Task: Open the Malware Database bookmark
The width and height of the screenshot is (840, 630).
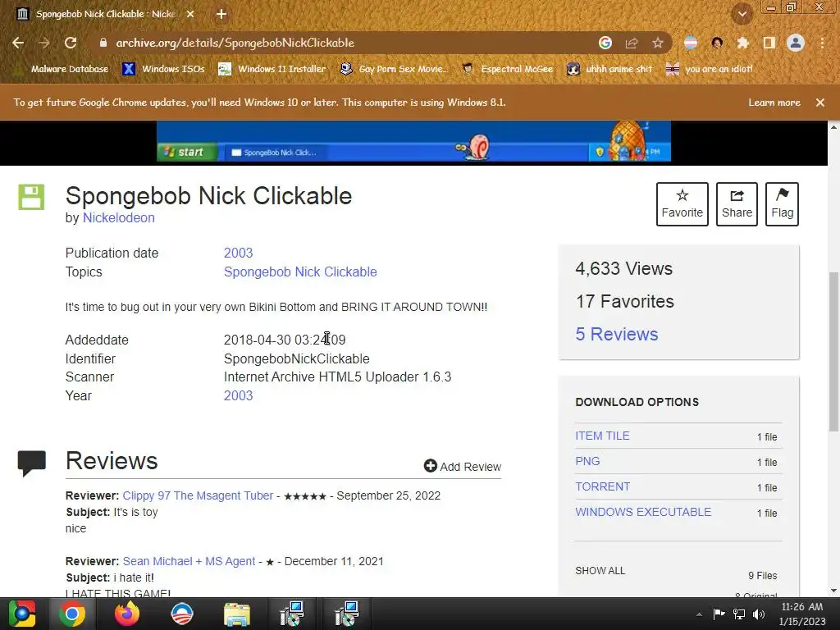Action: point(61,69)
